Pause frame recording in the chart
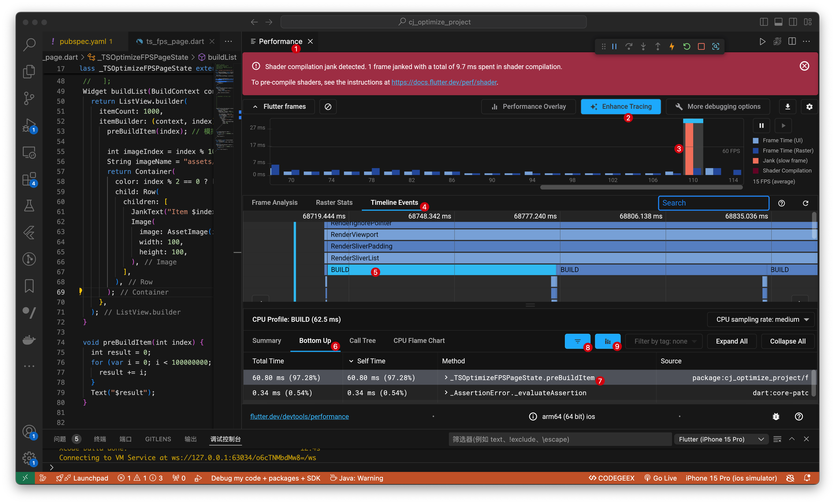 762,126
